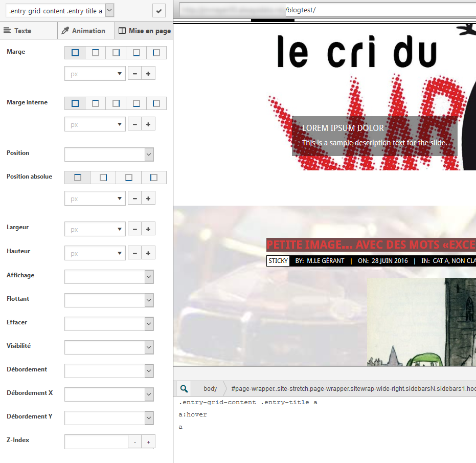Switch to the Texte tab
The width and height of the screenshot is (476, 463).
(29, 31)
